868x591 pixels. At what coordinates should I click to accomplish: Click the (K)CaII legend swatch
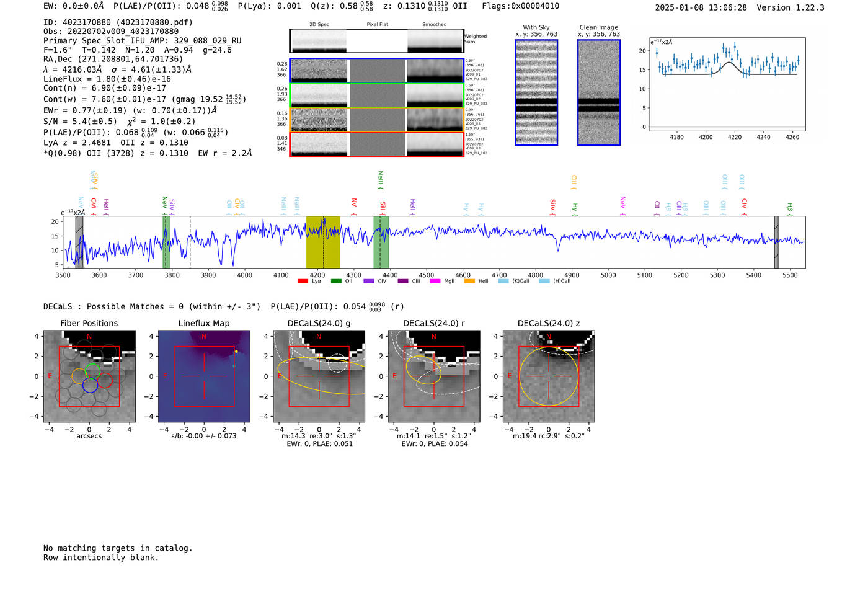[x=503, y=281]
